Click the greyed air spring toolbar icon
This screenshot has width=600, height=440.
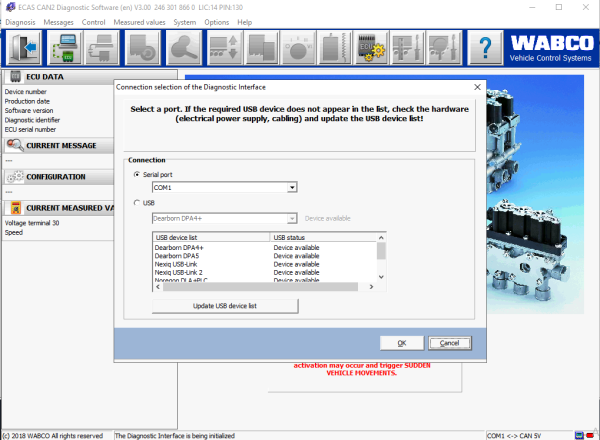334,48
